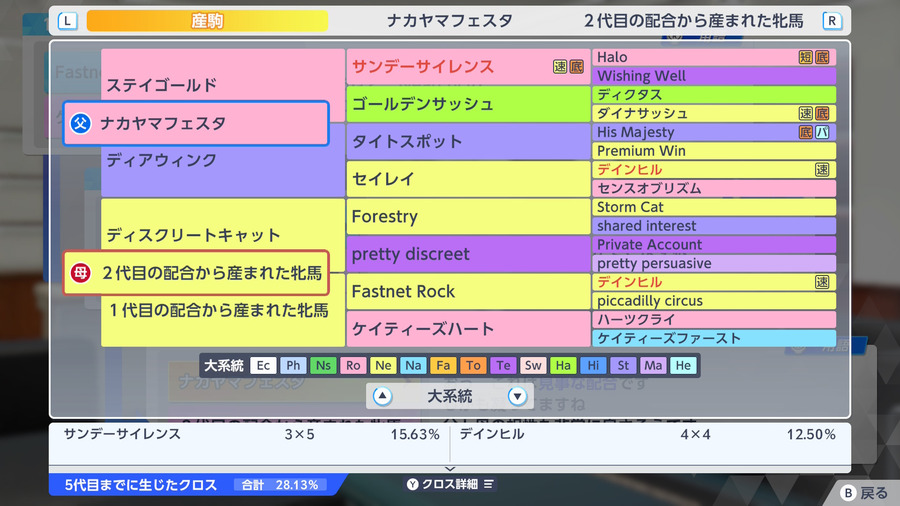Click the Private Account ancestor row
Image resolution: width=900 pixels, height=506 pixels.
coord(714,244)
